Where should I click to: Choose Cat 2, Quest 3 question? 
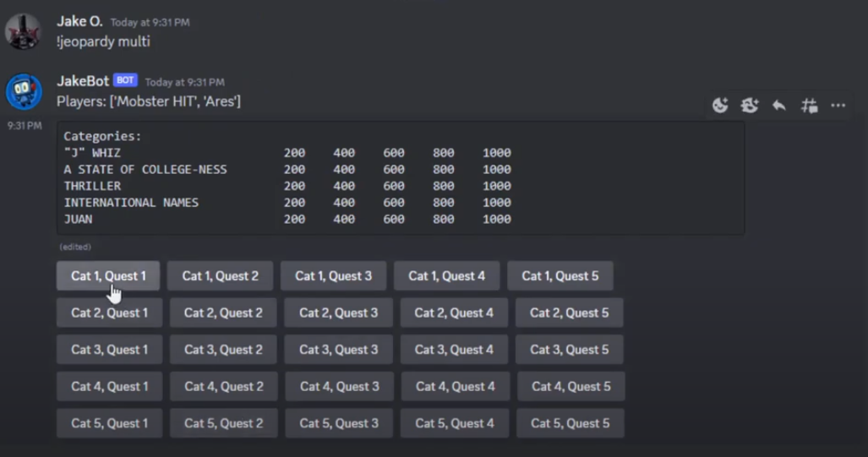tap(338, 313)
